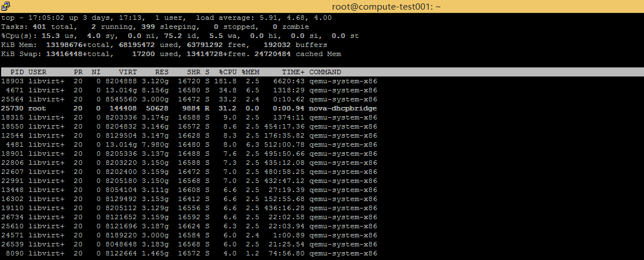The height and width of the screenshot is (260, 644).
Task: Click the RES value 1.465g
Action: [x=155, y=253]
